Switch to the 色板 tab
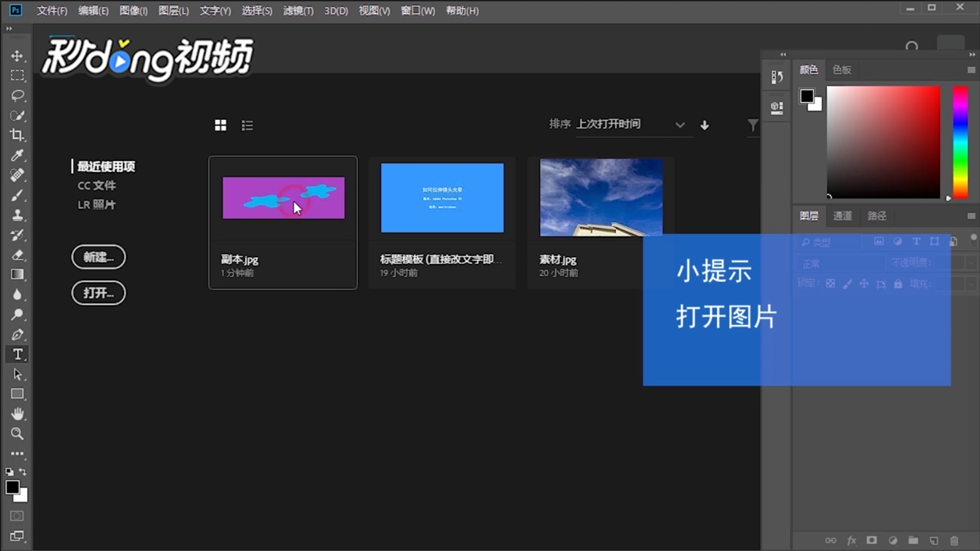 click(842, 70)
